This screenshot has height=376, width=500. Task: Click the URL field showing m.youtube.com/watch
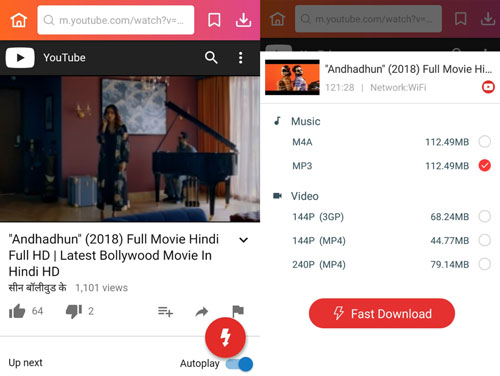click(116, 20)
